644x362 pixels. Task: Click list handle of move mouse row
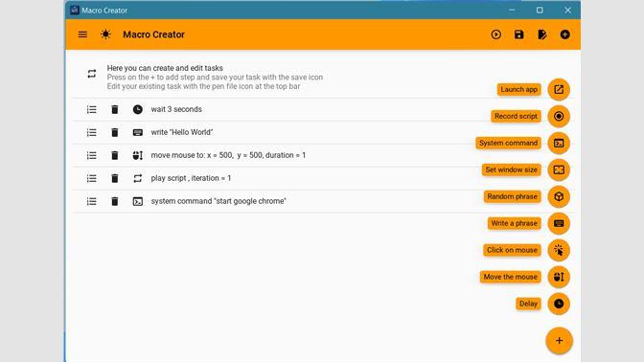pyautogui.click(x=92, y=155)
